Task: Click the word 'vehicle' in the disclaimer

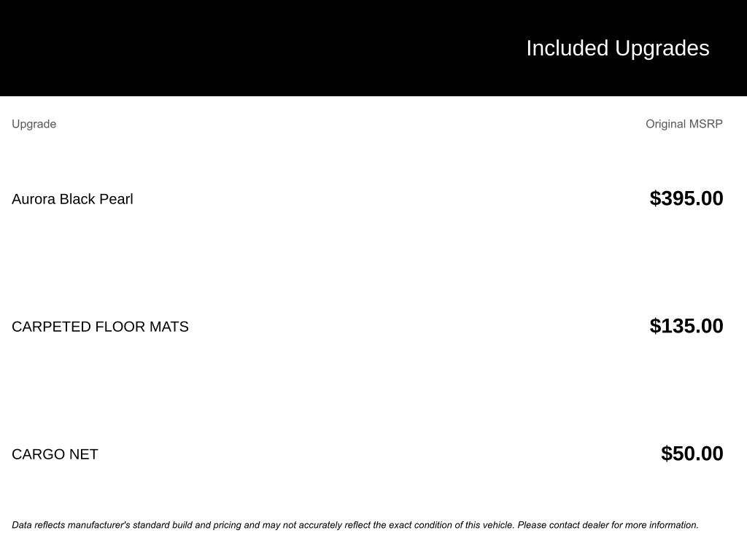Action: 498,525
